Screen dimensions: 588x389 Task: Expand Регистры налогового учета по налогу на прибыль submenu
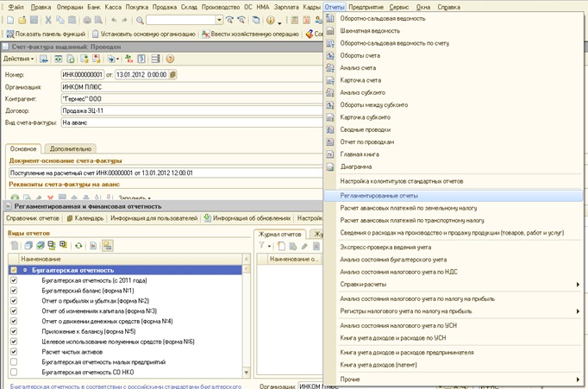click(x=578, y=311)
